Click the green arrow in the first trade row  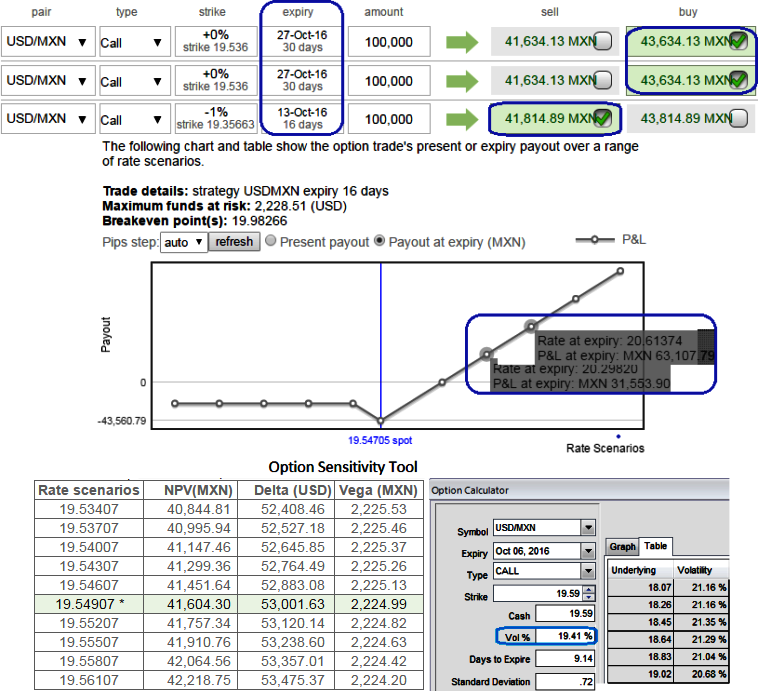(x=462, y=42)
